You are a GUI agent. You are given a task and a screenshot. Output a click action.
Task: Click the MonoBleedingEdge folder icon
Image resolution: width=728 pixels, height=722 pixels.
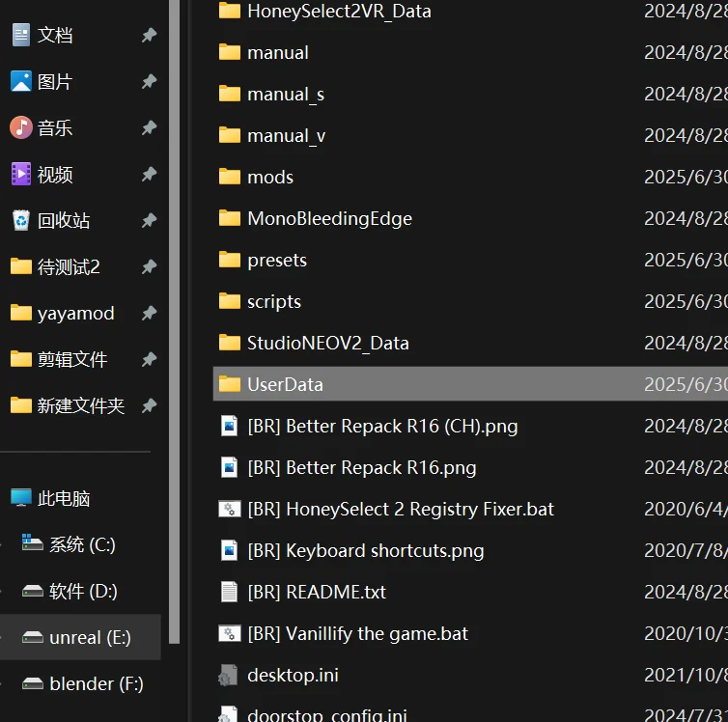[230, 217]
